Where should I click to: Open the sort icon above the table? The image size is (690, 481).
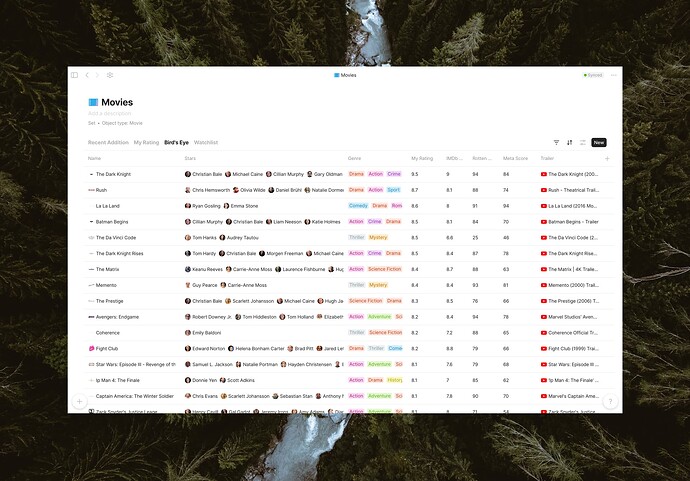[x=569, y=143]
